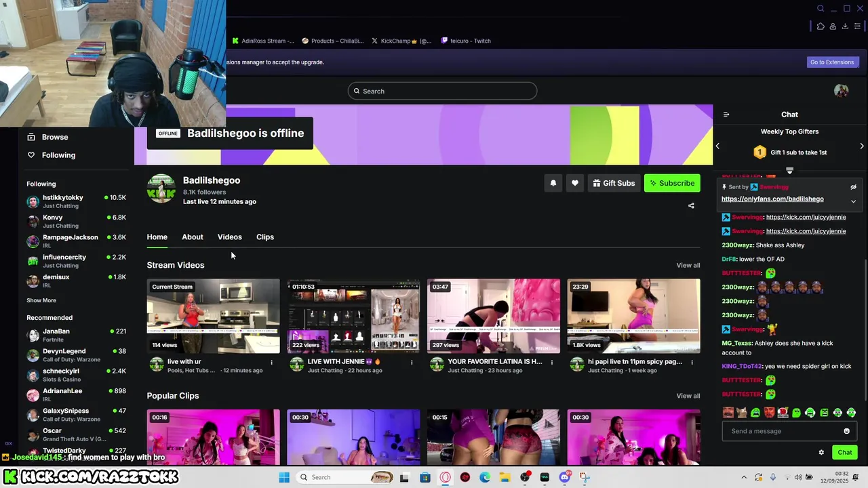
Task: Open Microsoft Store from taskbar
Action: point(425,477)
